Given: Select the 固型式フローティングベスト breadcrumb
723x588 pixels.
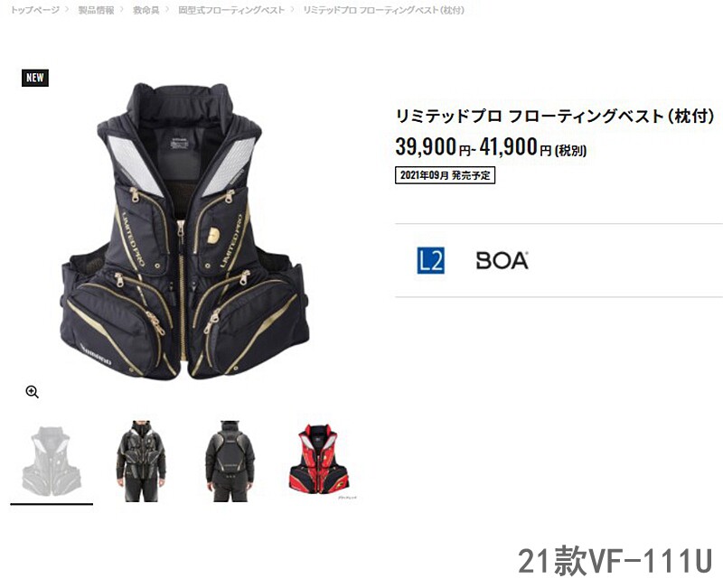Looking at the screenshot, I should click(x=231, y=10).
